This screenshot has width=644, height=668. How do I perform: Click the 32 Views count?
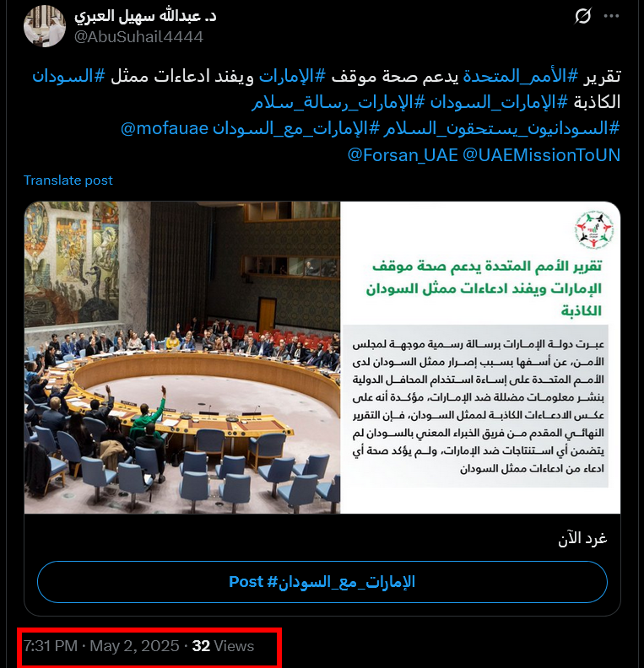pos(223,646)
